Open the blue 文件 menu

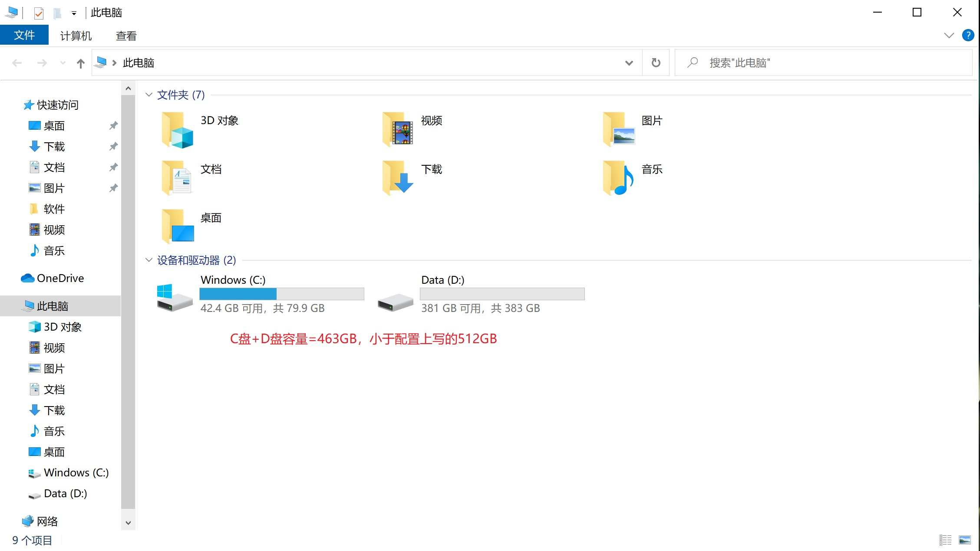[24, 35]
